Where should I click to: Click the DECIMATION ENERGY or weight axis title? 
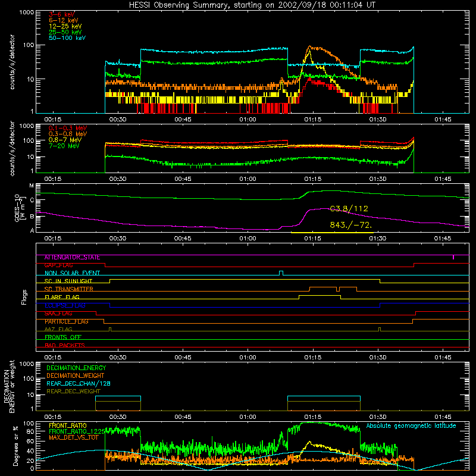(9, 386)
